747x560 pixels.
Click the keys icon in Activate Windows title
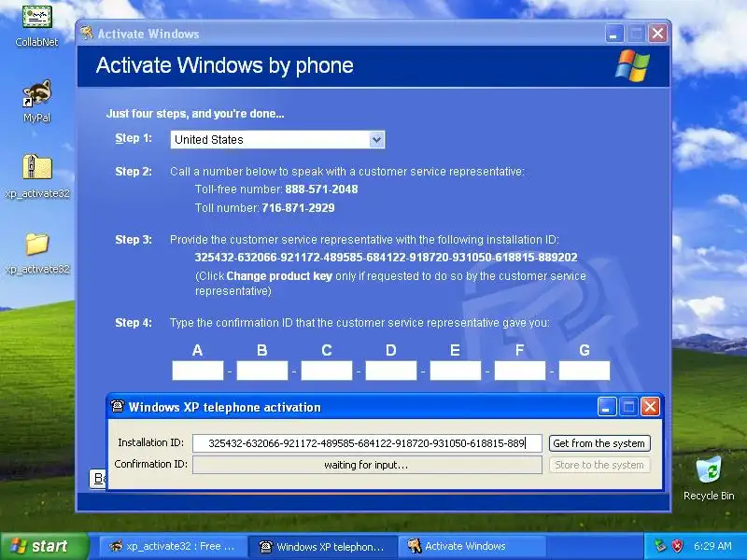[87, 33]
